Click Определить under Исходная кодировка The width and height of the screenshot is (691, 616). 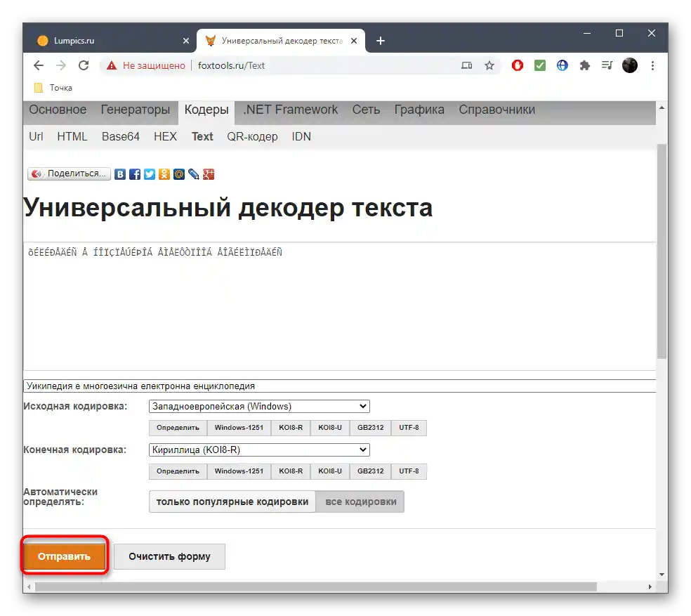pos(178,428)
